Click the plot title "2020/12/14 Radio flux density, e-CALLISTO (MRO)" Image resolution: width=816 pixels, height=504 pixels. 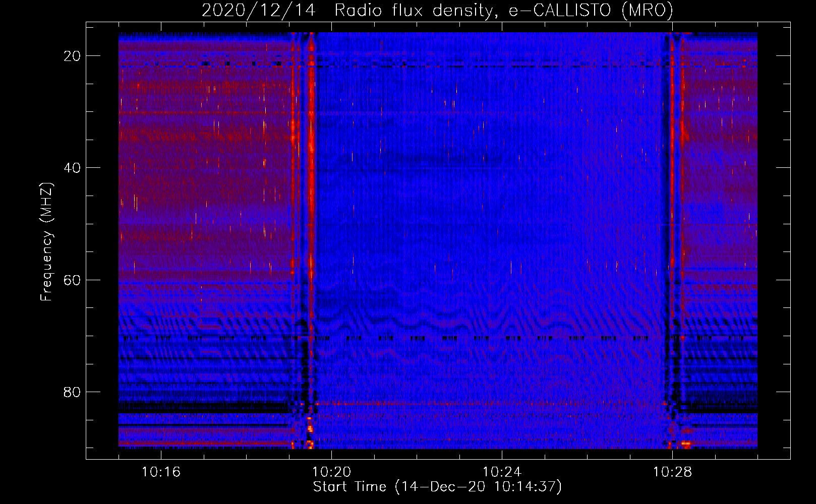coord(437,10)
